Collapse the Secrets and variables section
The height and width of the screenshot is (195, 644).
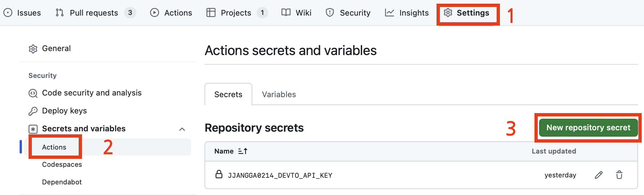tap(182, 129)
